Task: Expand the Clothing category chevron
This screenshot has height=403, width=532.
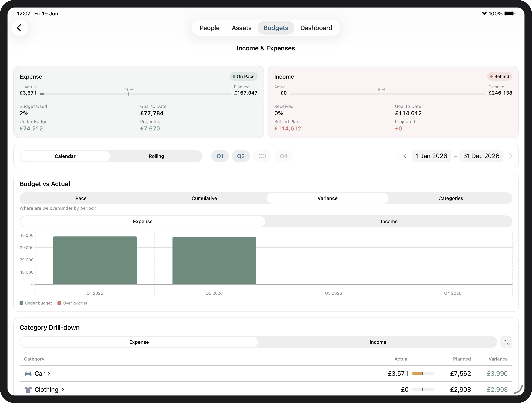Action: [x=63, y=389]
